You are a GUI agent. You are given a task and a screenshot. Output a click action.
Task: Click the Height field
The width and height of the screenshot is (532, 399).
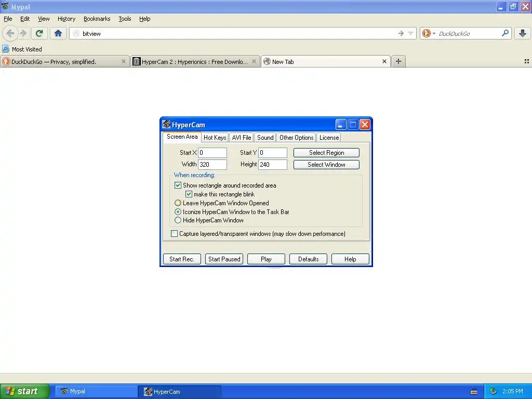click(273, 165)
